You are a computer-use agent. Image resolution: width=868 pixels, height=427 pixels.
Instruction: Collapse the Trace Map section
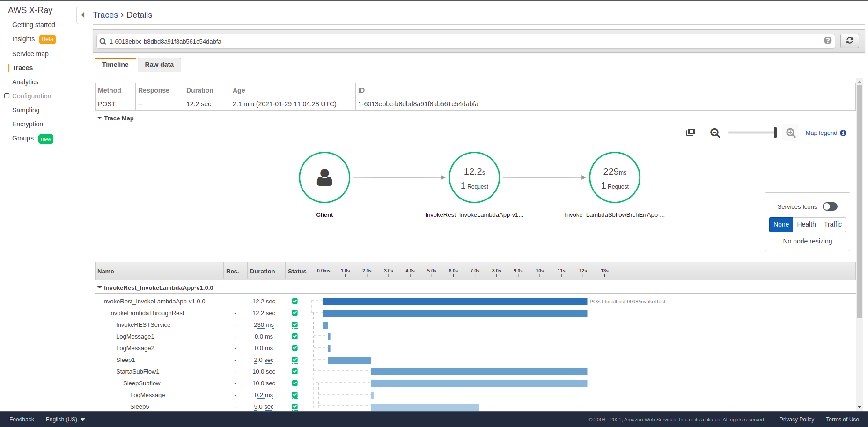tap(100, 118)
